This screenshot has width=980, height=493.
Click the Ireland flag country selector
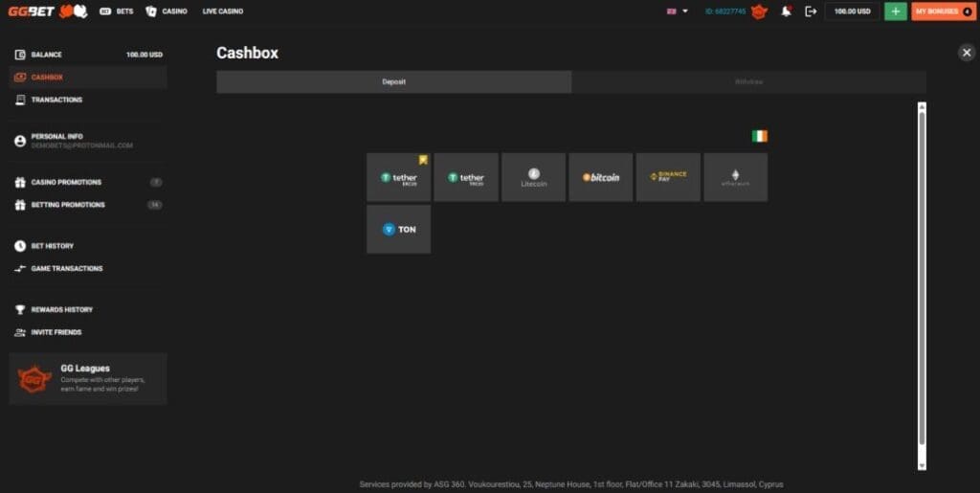click(759, 136)
